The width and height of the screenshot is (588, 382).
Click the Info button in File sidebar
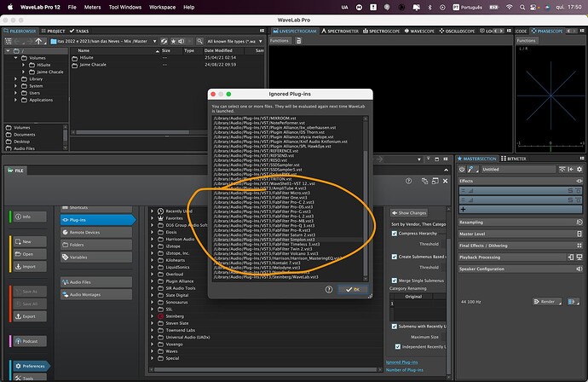pos(30,217)
